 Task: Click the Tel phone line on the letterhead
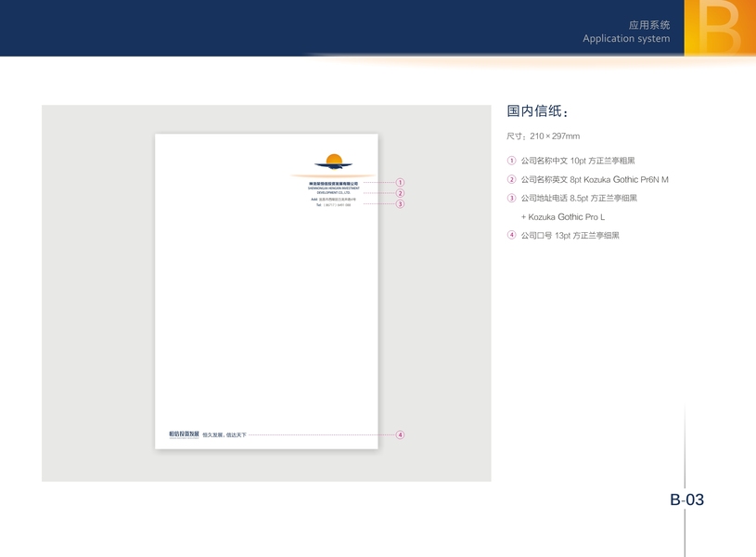(334, 205)
